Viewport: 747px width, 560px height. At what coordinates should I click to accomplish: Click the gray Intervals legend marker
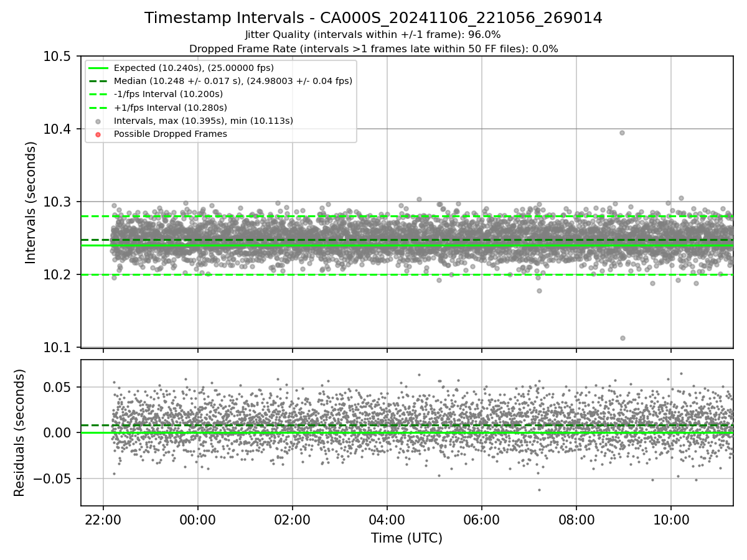tap(99, 121)
